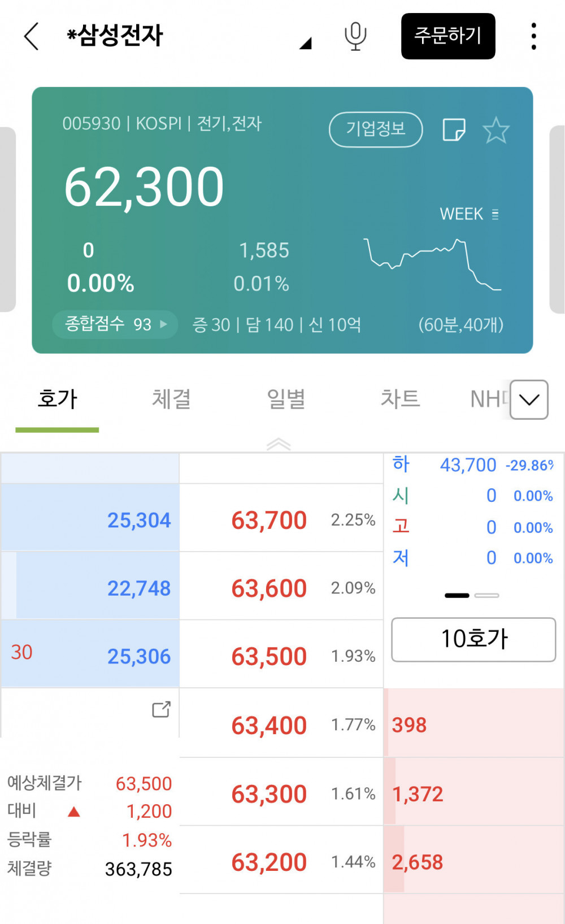Open the WEEK chart settings icon
Viewport: 565px width, 924px height.
(x=496, y=214)
